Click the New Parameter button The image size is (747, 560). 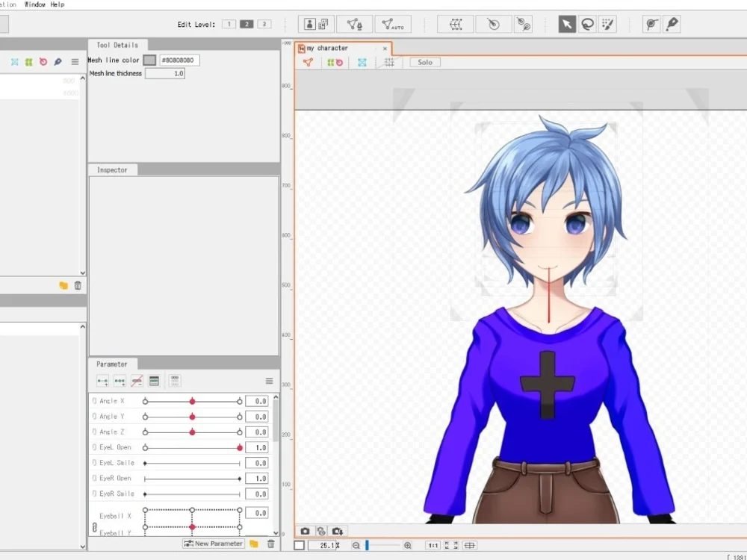213,544
